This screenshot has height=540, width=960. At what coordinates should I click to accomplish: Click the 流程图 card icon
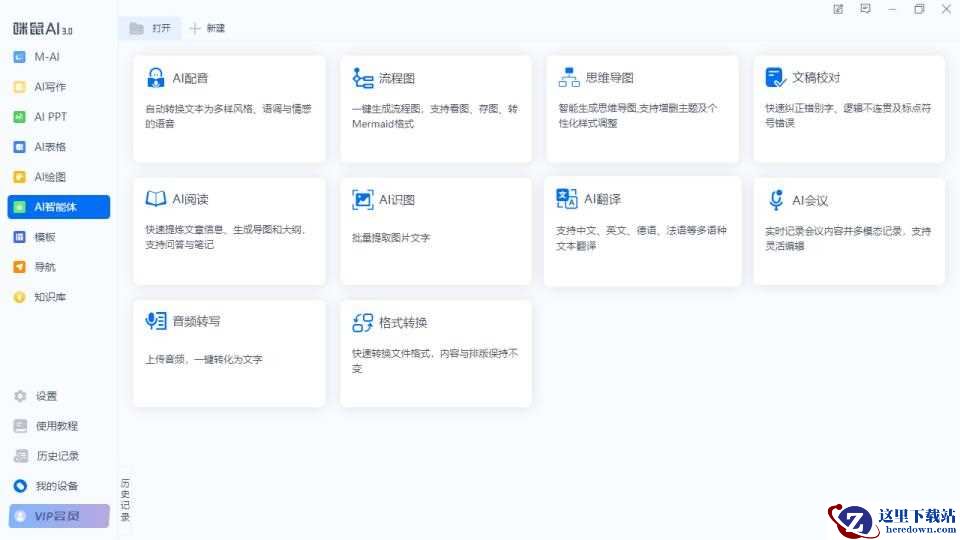click(362, 78)
